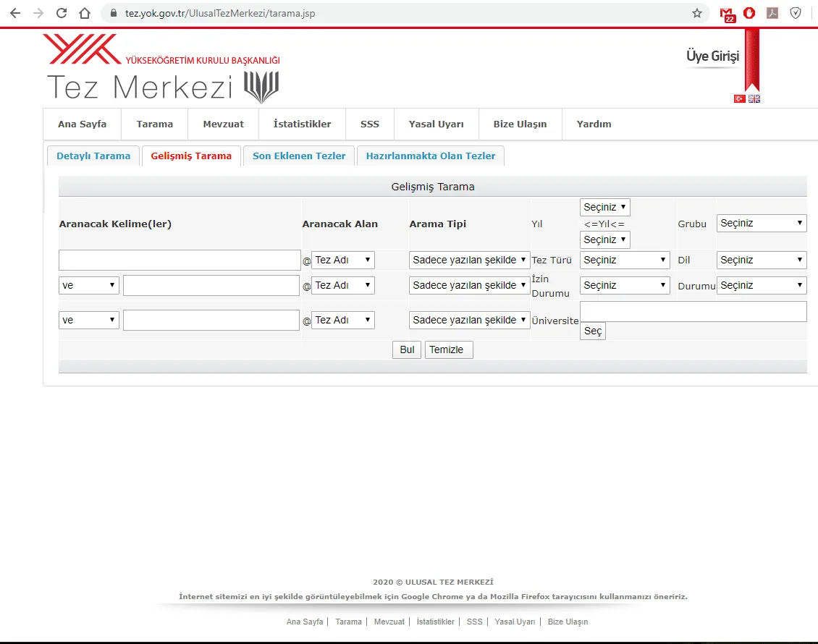This screenshot has width=818, height=644.
Task: Click the browser forward arrow
Action: 38,13
